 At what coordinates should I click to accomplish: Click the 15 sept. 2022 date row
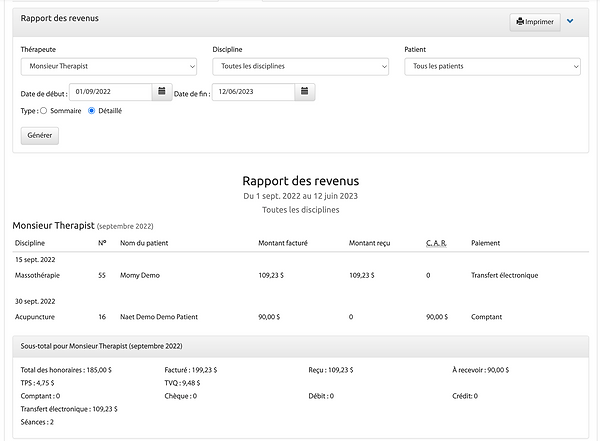(x=35, y=260)
